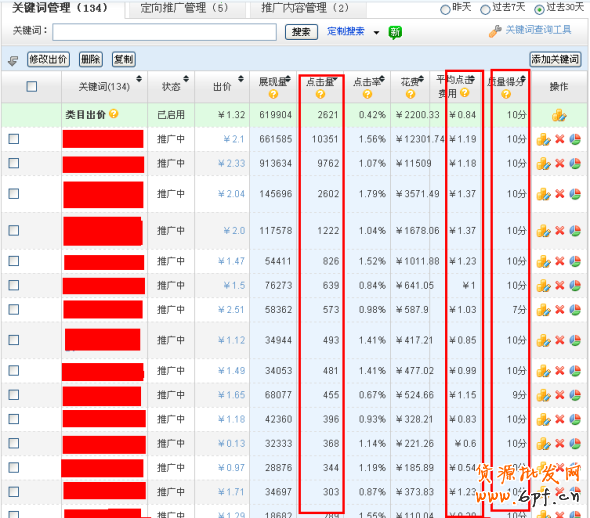
Task: Open the 关键词查询工具 wrench icon
Action: click(x=495, y=31)
